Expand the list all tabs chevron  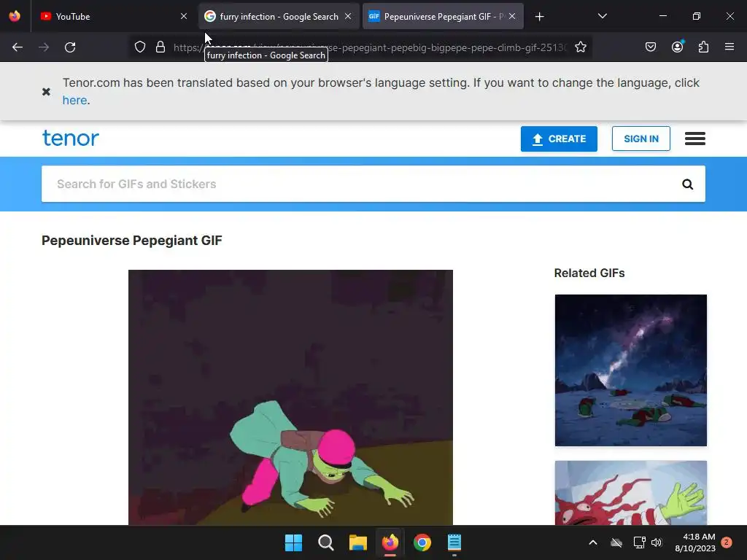(602, 16)
